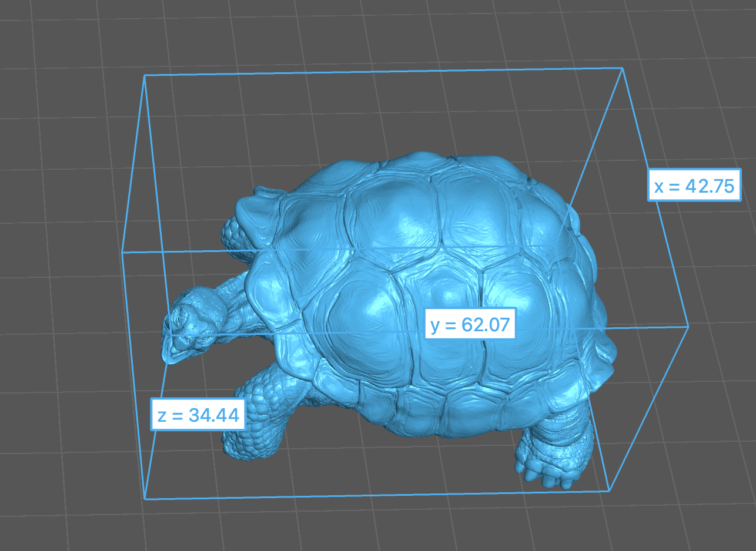Click the tortoise's rear foot with claws
This screenshot has width=756, height=551.
(548, 462)
